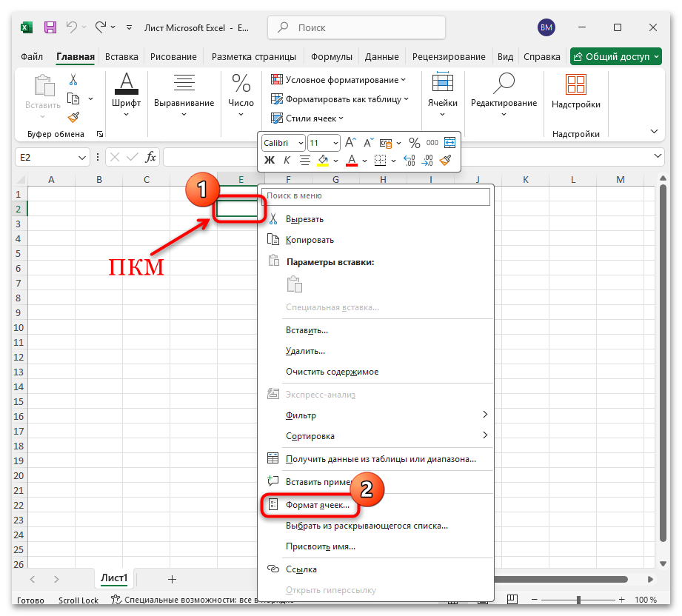Image resolution: width=682 pixels, height=616 pixels.
Task: Click the Поиск в меню search field
Action: coord(378,196)
